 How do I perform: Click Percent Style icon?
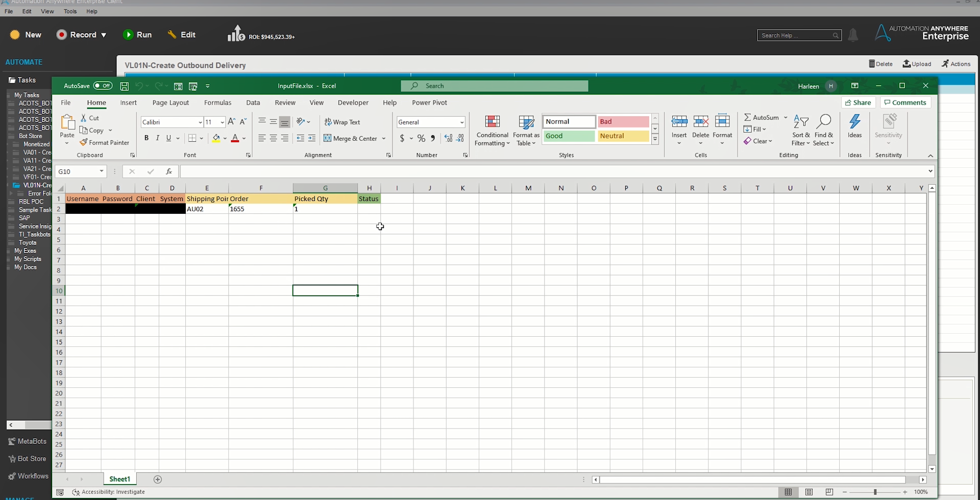click(421, 138)
